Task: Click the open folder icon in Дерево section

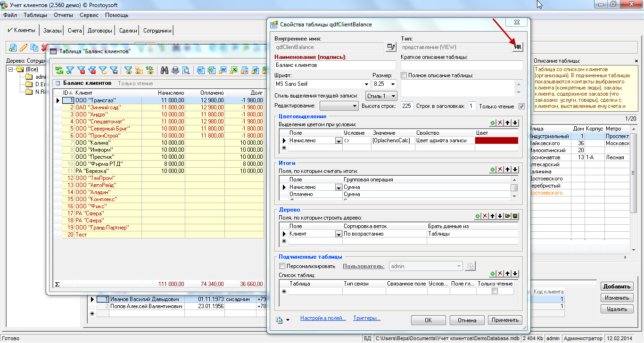Action: (x=508, y=216)
